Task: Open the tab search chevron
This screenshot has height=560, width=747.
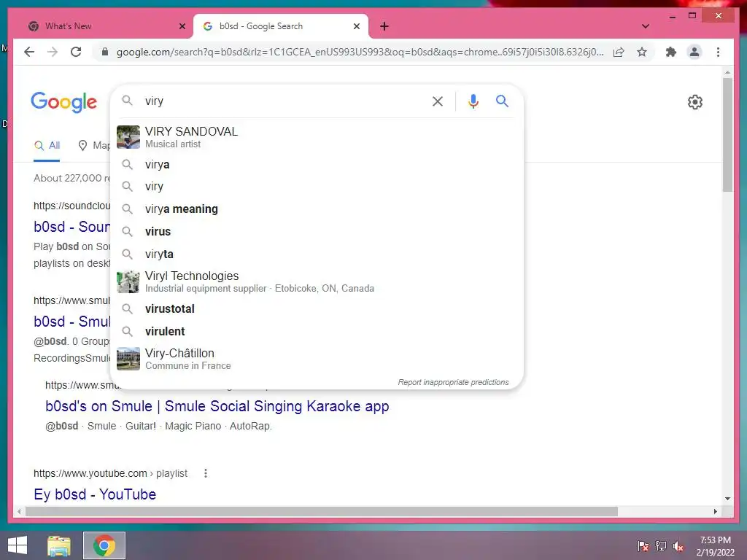Action: point(646,26)
